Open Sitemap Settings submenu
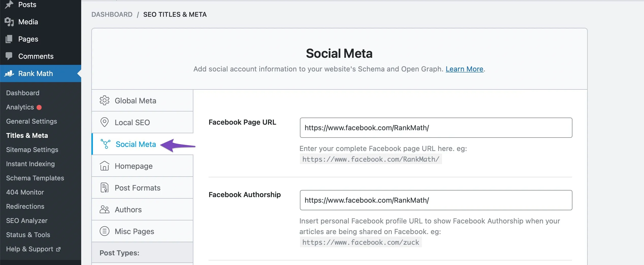Viewport: 644px width, 265px height. coord(32,150)
